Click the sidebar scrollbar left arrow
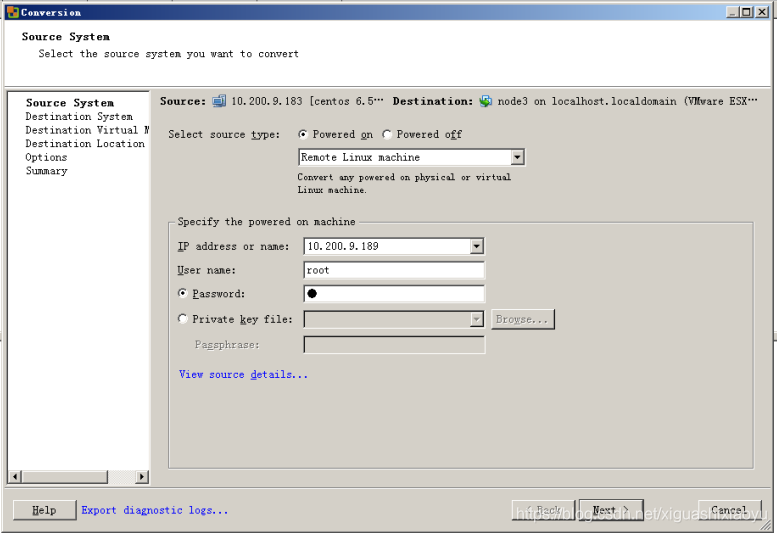The width and height of the screenshot is (777, 533). pos(15,477)
